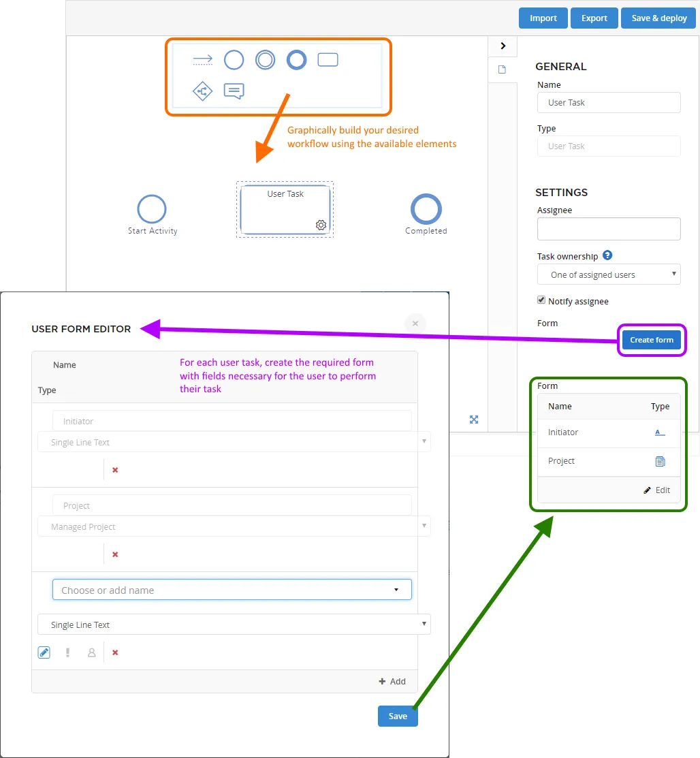Remove the Project field with red x
700x758 pixels.
coord(115,554)
